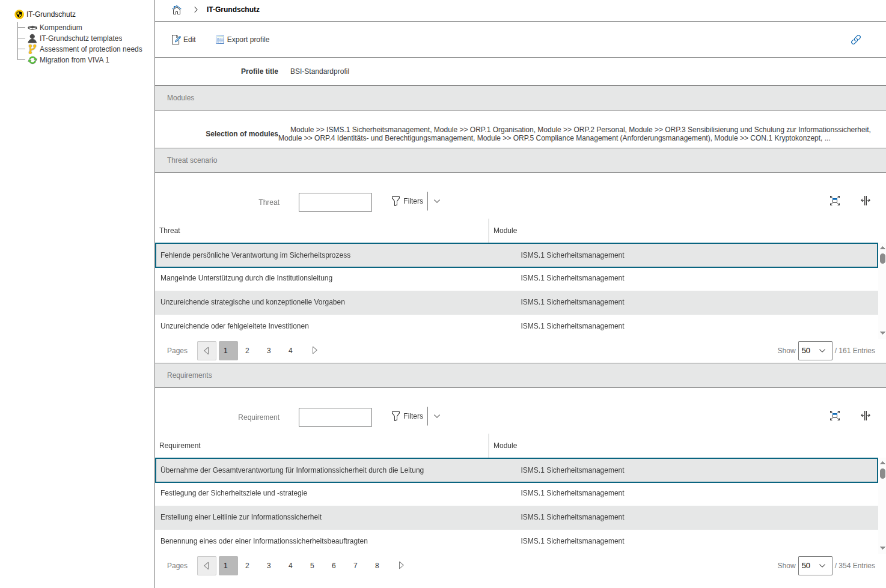Open Migration from VIVA 1
Viewport: 886px width, 588px height.
74,60
